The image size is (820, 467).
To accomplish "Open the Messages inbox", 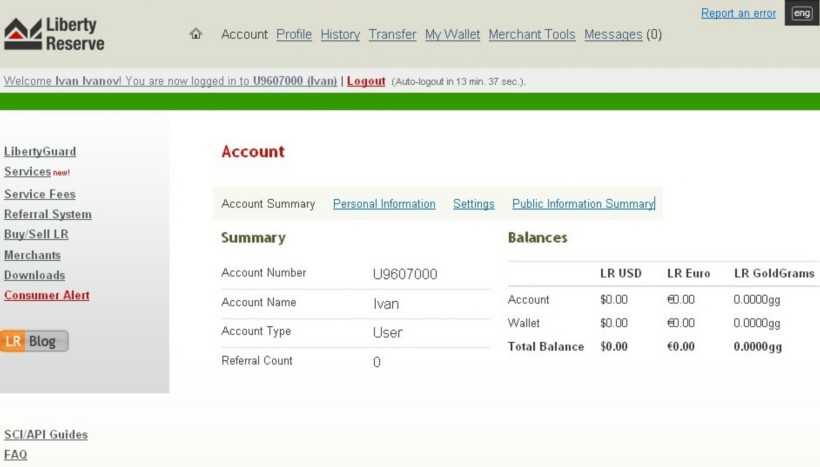I will (x=613, y=35).
